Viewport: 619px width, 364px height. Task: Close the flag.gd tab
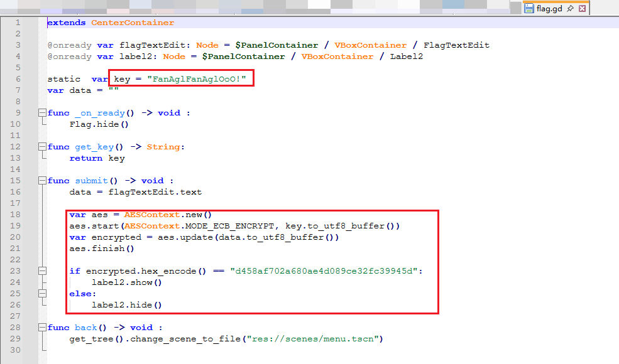pos(582,9)
